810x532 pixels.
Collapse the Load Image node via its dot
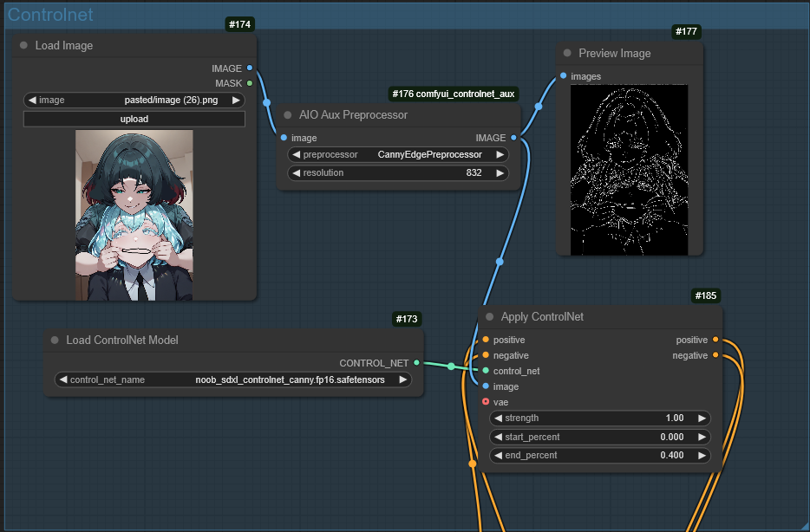pyautogui.click(x=23, y=46)
